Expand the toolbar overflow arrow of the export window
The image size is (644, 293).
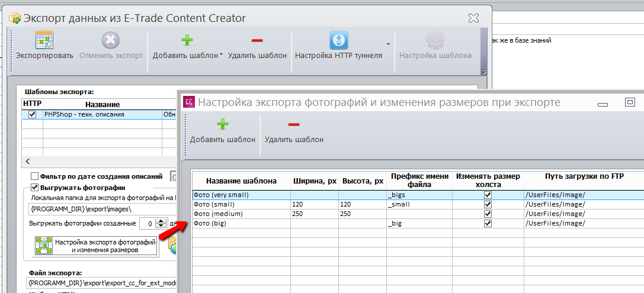click(484, 72)
